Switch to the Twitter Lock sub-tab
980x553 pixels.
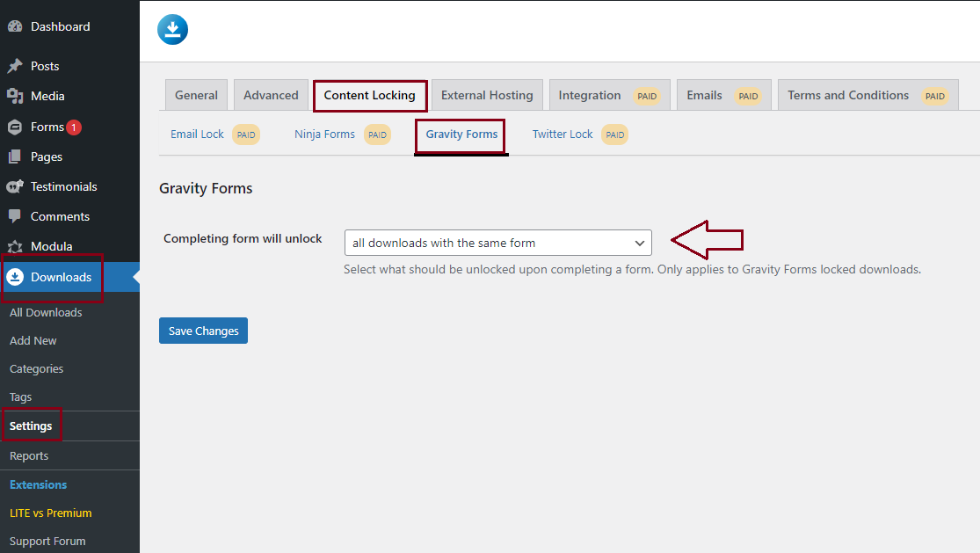click(x=563, y=135)
